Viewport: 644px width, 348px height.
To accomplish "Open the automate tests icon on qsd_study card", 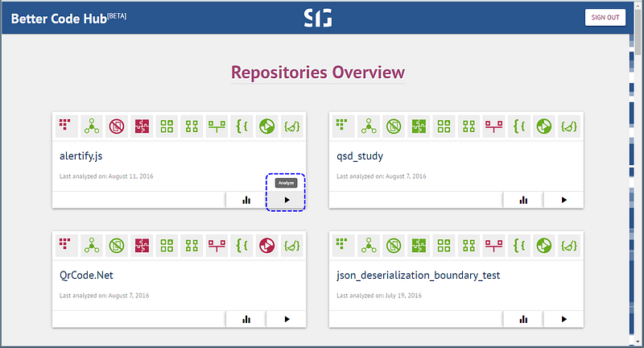I will tap(544, 126).
